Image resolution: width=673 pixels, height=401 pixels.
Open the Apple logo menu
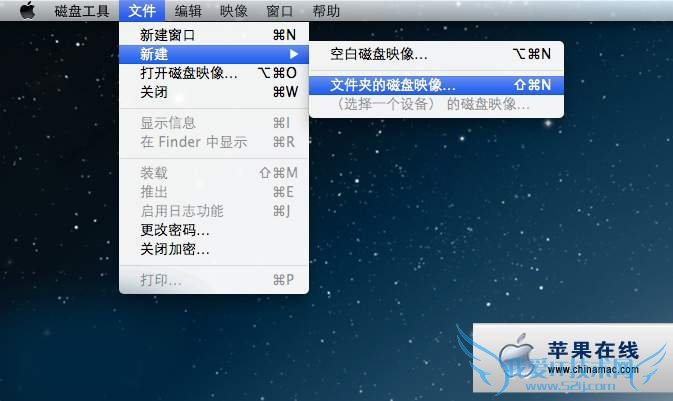coord(27,10)
